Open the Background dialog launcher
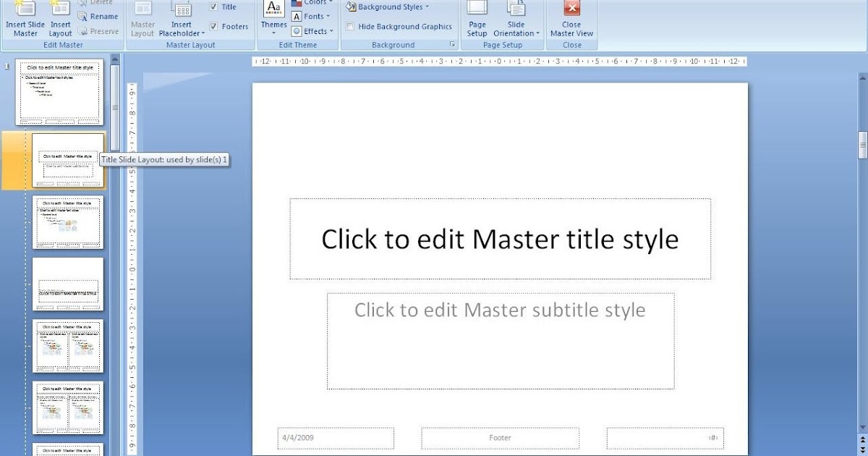The image size is (868, 456). 454,44
